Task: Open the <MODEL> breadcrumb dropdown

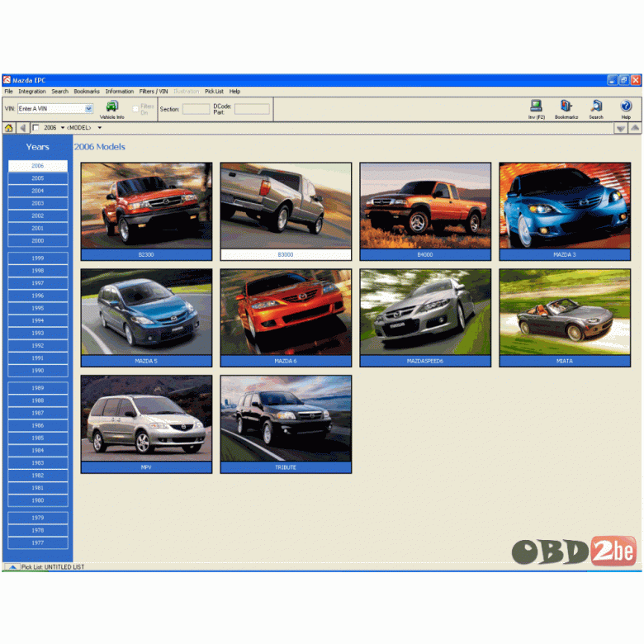Action: point(99,128)
